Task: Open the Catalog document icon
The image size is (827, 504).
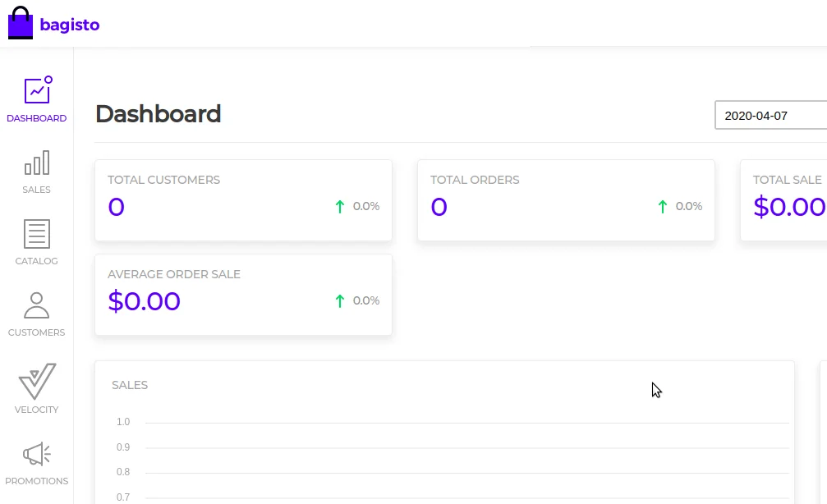Action: pyautogui.click(x=37, y=234)
